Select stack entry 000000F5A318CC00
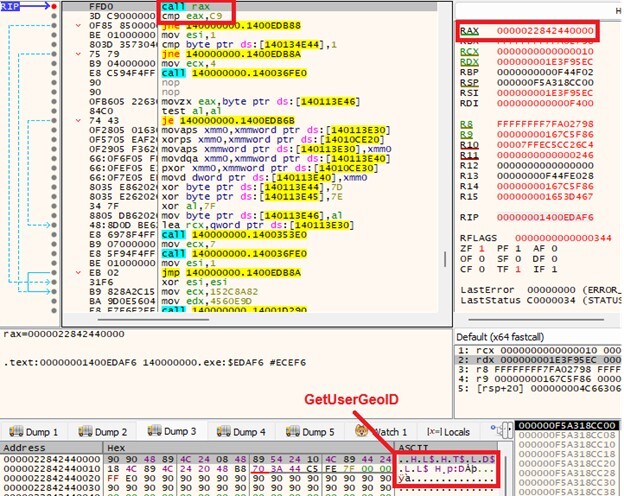The height and width of the screenshot is (496, 624). tap(567, 426)
